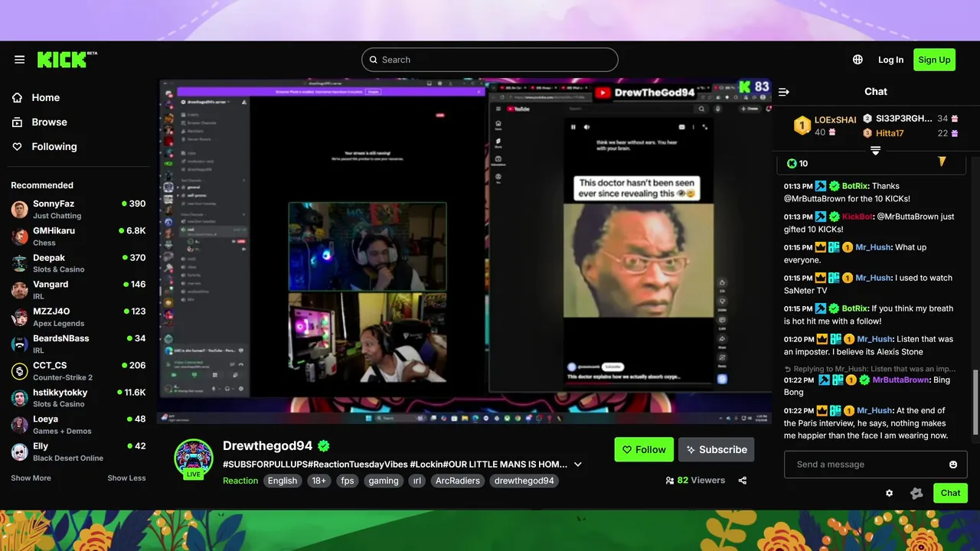Image resolution: width=980 pixels, height=551 pixels.
Task: Open the language globe selector
Action: point(857,60)
